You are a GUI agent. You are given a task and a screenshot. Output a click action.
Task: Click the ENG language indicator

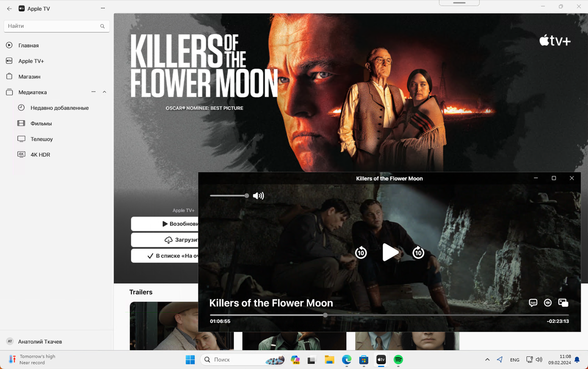click(515, 360)
